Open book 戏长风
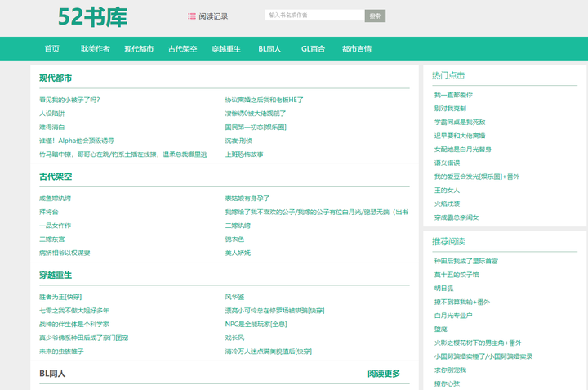The height and width of the screenshot is (390, 588). coord(234,338)
